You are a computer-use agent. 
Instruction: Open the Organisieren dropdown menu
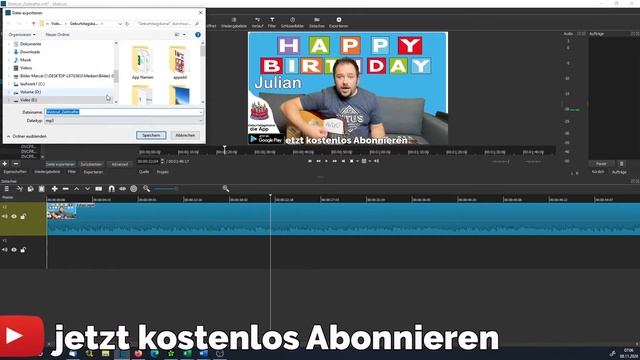click(x=22, y=35)
